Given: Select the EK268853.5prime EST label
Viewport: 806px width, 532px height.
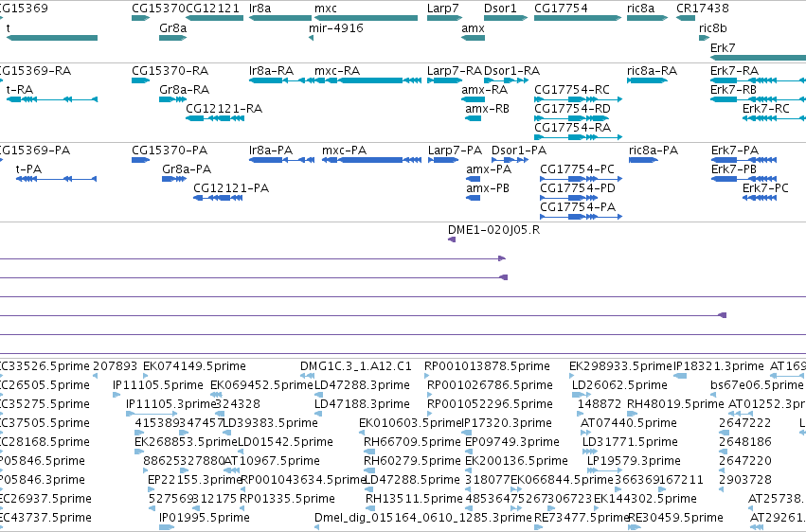Looking at the screenshot, I should click(x=186, y=442).
